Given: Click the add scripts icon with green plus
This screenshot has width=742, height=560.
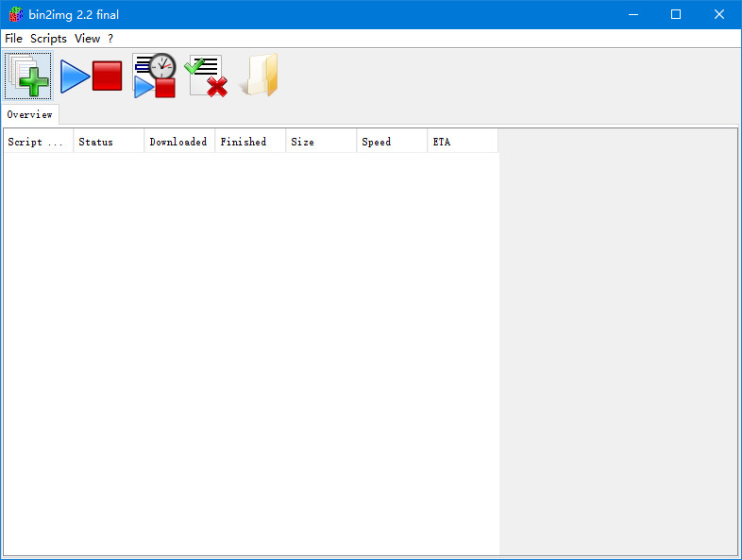Looking at the screenshot, I should 28,76.
